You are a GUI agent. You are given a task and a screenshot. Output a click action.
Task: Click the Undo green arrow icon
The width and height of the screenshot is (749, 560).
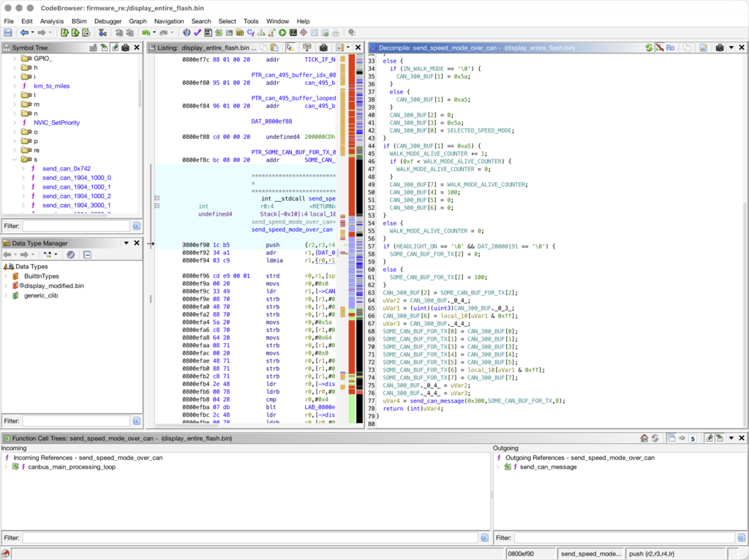(x=146, y=32)
